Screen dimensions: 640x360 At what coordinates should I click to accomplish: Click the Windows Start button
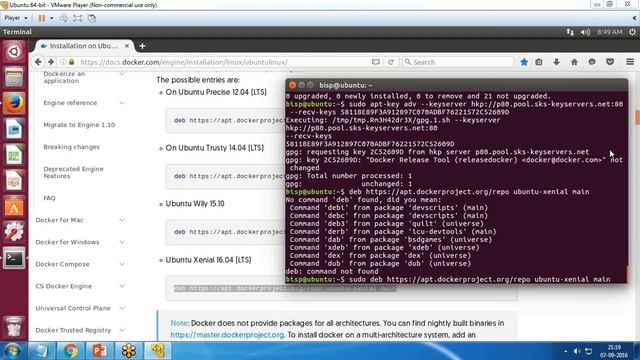pyautogui.click(x=12, y=351)
